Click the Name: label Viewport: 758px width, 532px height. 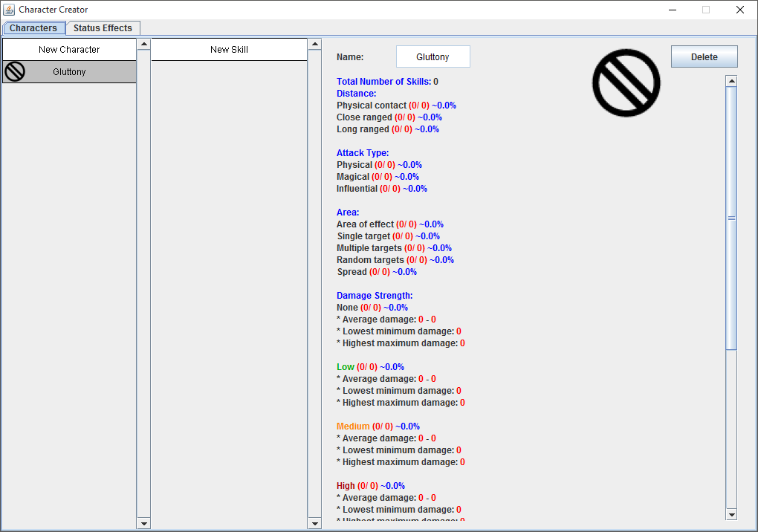coord(350,57)
